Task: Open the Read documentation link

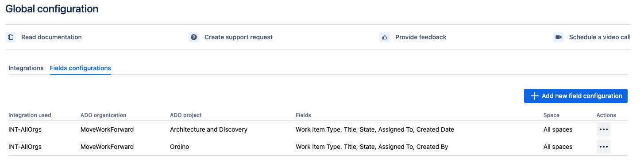Action: click(x=51, y=37)
